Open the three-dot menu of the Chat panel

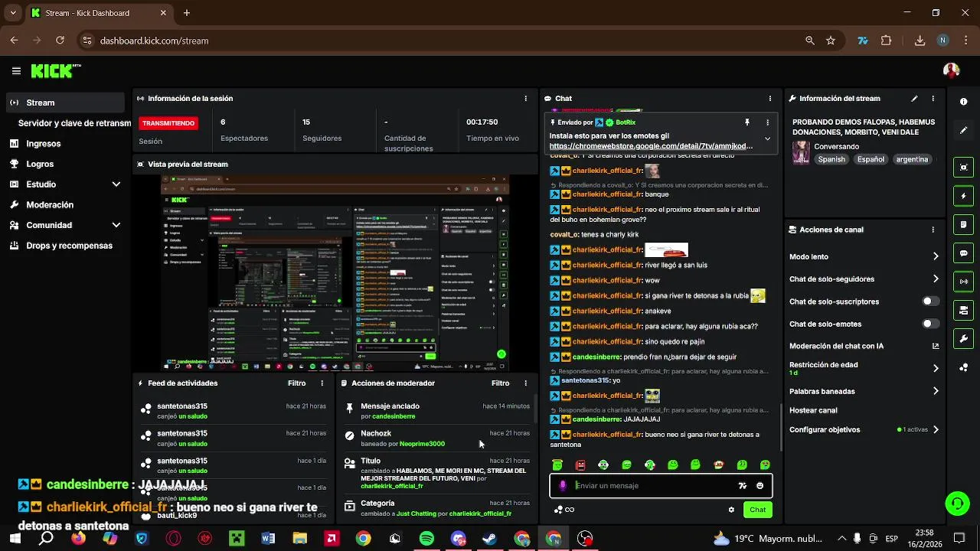(x=769, y=99)
